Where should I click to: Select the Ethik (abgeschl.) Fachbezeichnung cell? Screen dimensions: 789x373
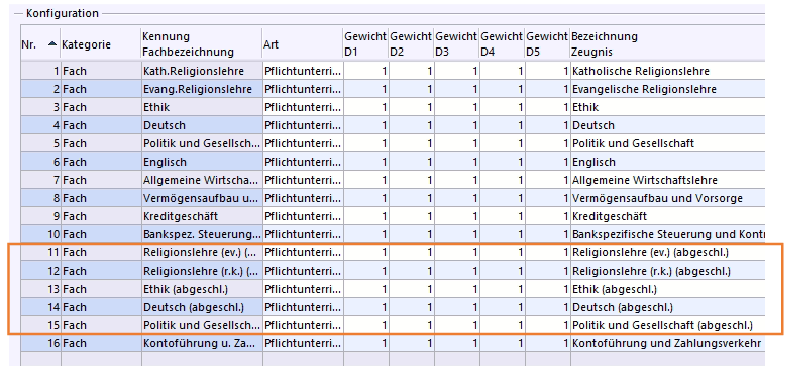pyautogui.click(x=201, y=289)
